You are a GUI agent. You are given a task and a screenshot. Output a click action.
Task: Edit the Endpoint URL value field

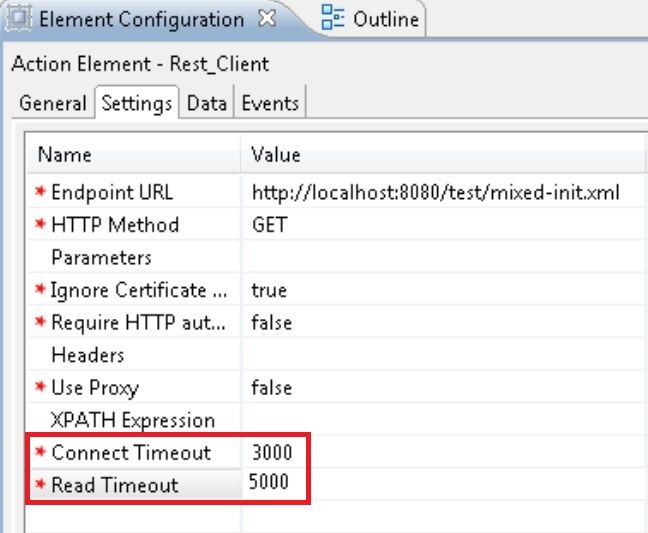pos(437,192)
